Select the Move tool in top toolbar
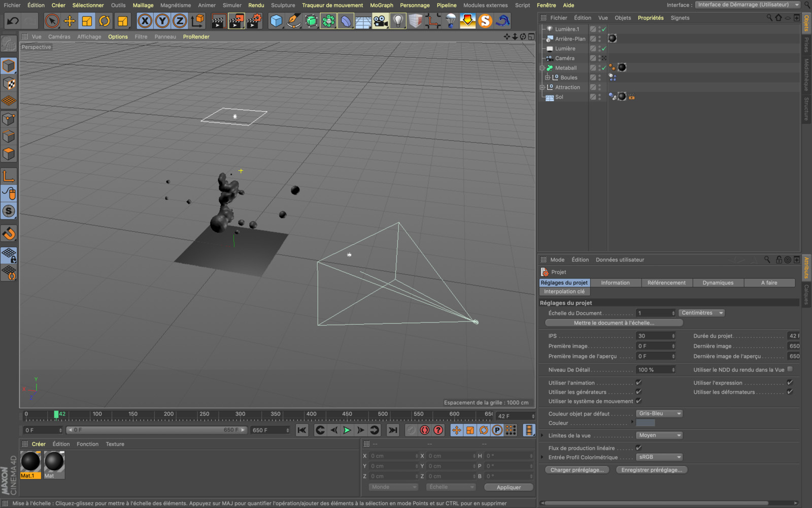This screenshot has height=508, width=812. pyautogui.click(x=70, y=21)
